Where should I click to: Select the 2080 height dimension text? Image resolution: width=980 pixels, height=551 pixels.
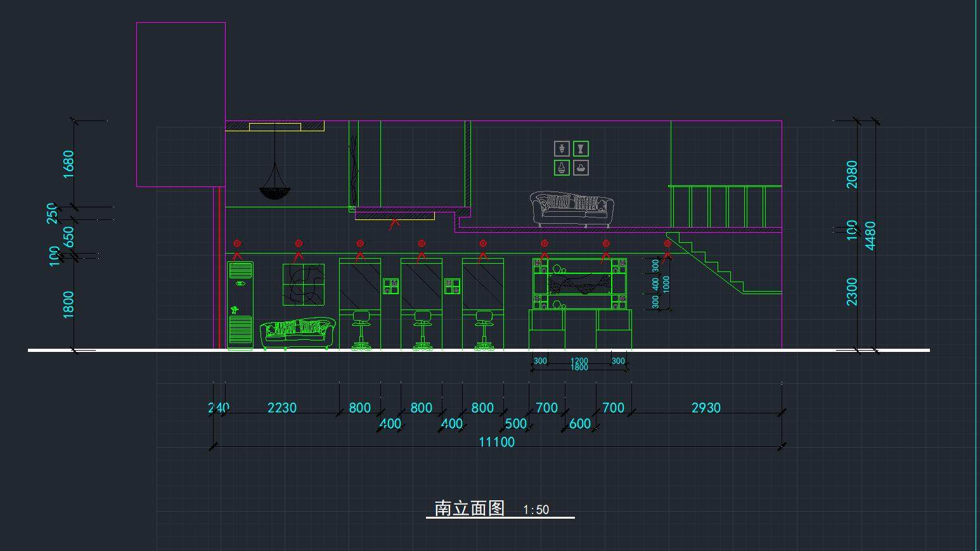click(x=851, y=174)
